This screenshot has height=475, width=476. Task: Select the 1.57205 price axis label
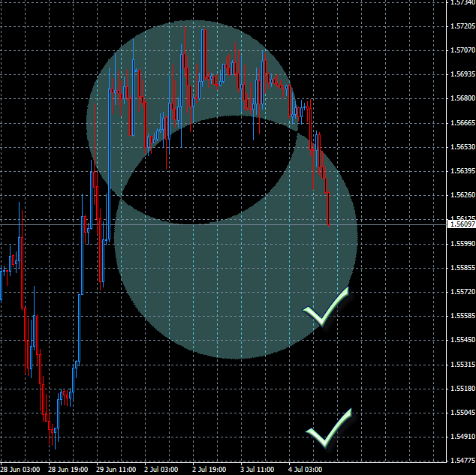tap(462, 26)
